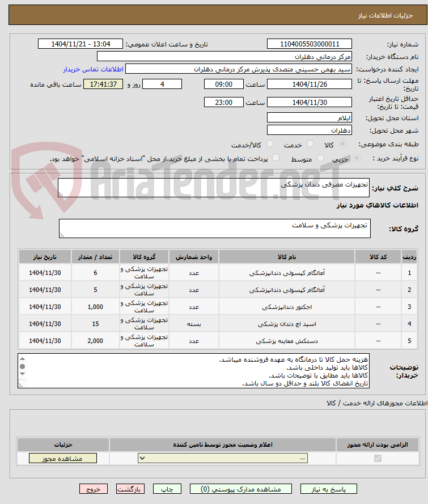Click بازگشت back button
This screenshot has height=504, width=428.
tap(130, 489)
